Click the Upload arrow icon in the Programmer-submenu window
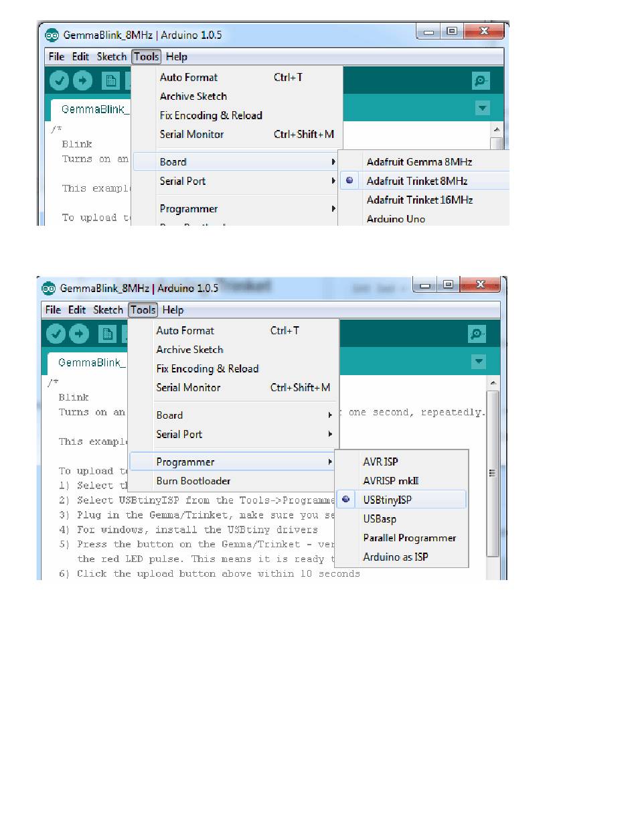This screenshot has height=840, width=636. click(x=79, y=334)
